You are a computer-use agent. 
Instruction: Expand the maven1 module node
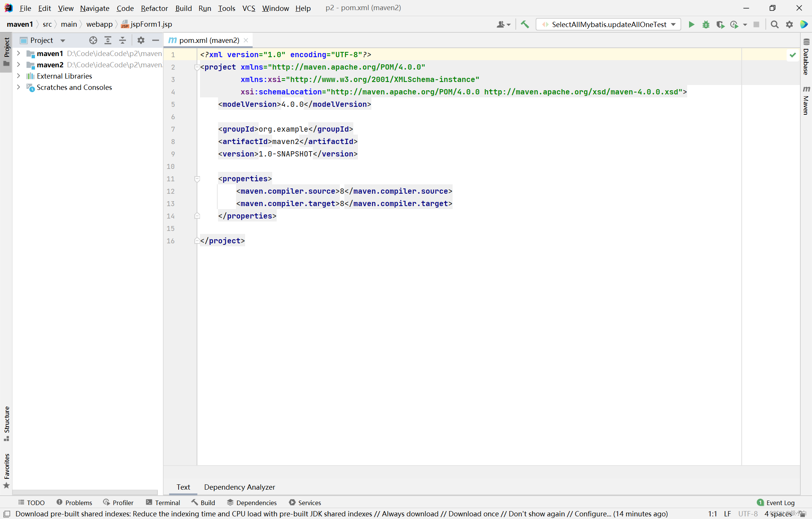(x=18, y=53)
